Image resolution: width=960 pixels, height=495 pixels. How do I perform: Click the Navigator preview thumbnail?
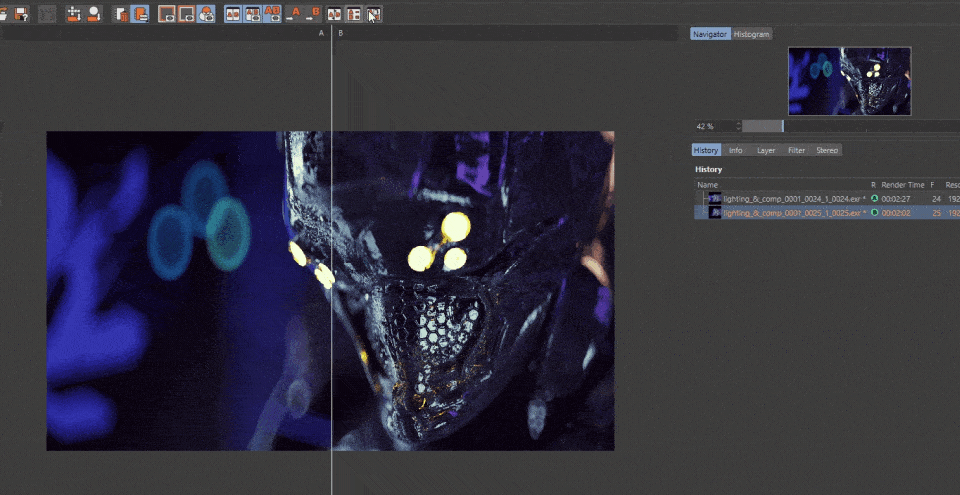pyautogui.click(x=849, y=81)
